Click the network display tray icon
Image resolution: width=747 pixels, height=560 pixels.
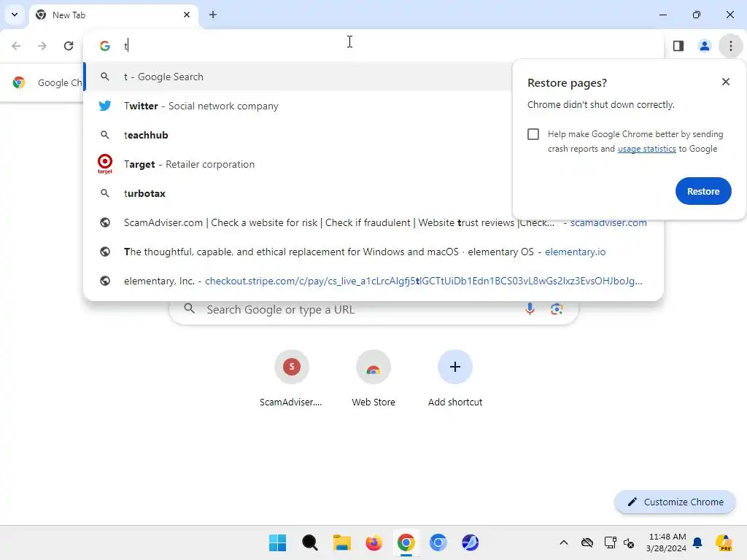tap(611, 542)
